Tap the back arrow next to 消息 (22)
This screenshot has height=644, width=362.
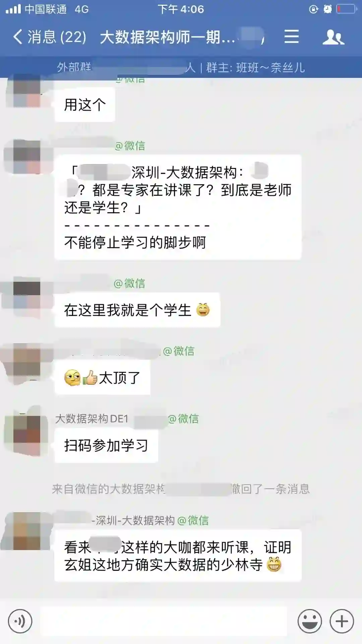pos(18,37)
